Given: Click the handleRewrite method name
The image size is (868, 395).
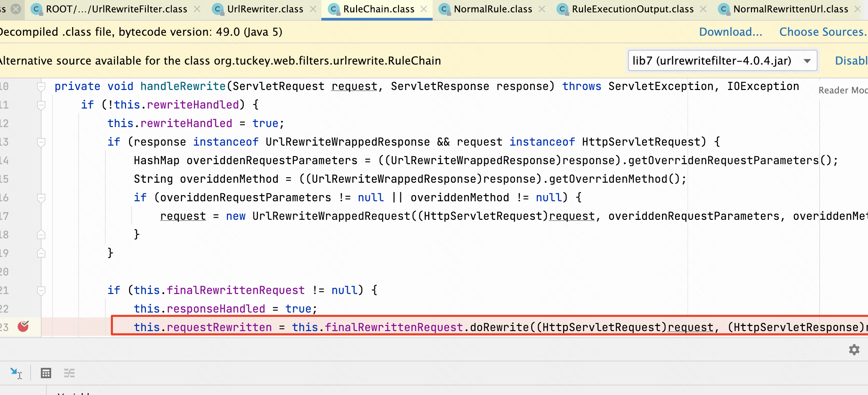Looking at the screenshot, I should click(183, 86).
